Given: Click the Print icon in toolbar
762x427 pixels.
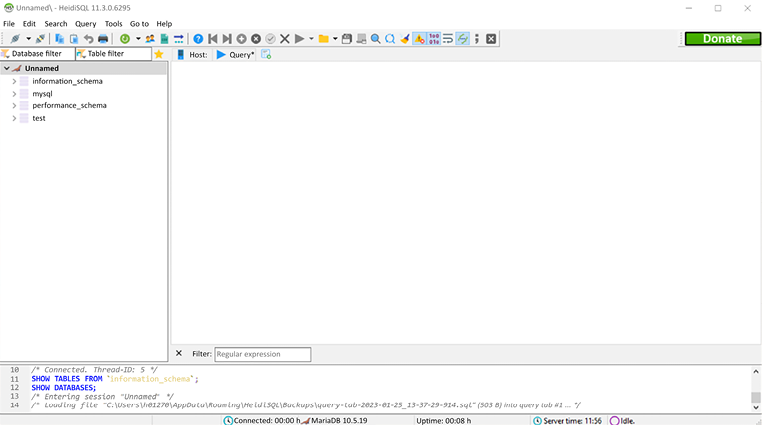Looking at the screenshot, I should coord(103,39).
